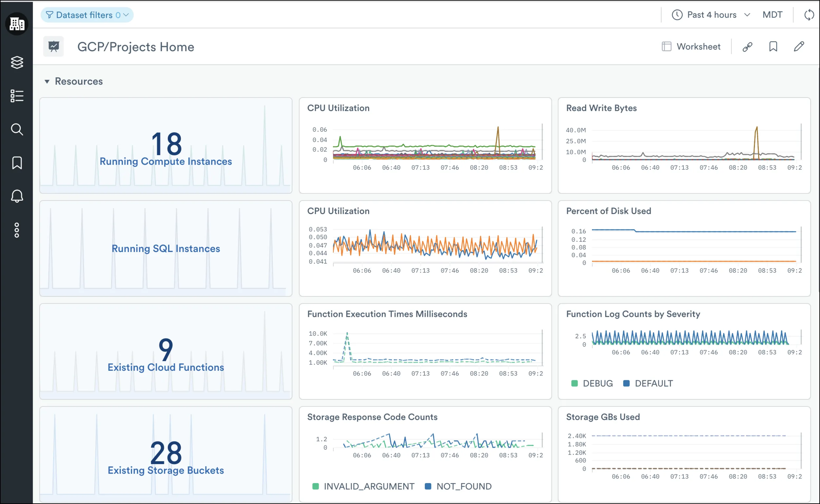Open the datasets stacked layers sidebar icon
The height and width of the screenshot is (504, 820).
17,62
